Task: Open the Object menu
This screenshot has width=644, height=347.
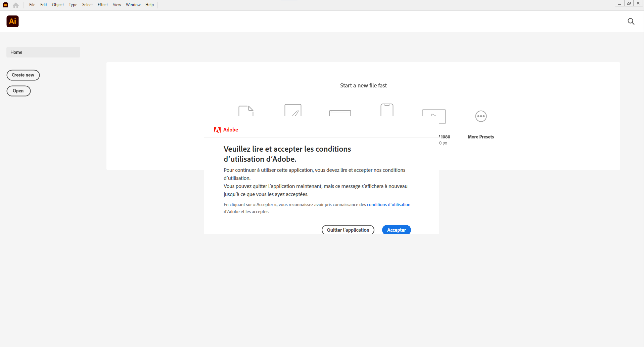Action: 58,5
